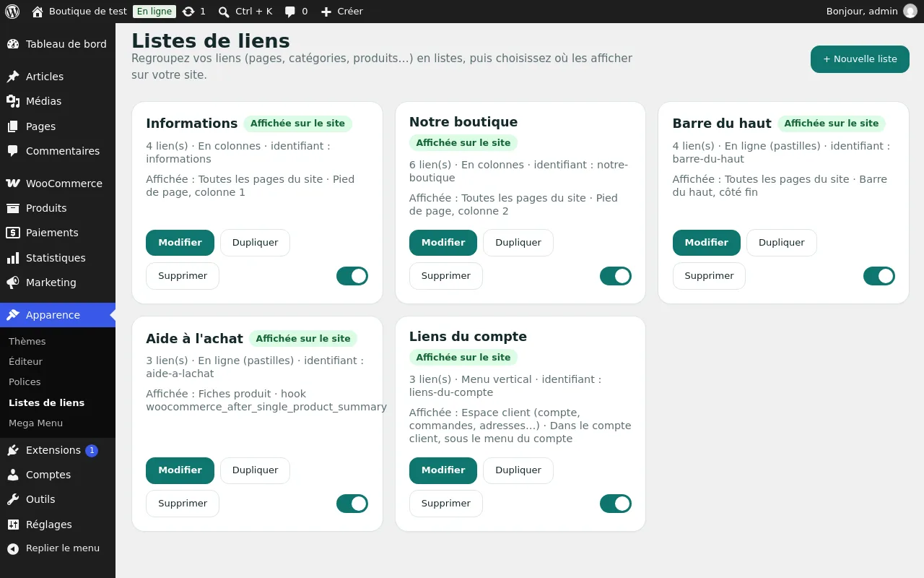This screenshot has width=924, height=578.
Task: Open the Éditeur submenu item
Action: tap(26, 361)
